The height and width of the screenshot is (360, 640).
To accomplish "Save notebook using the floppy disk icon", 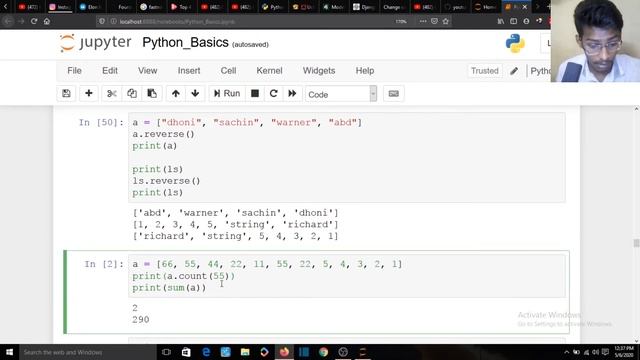I will [66, 93].
